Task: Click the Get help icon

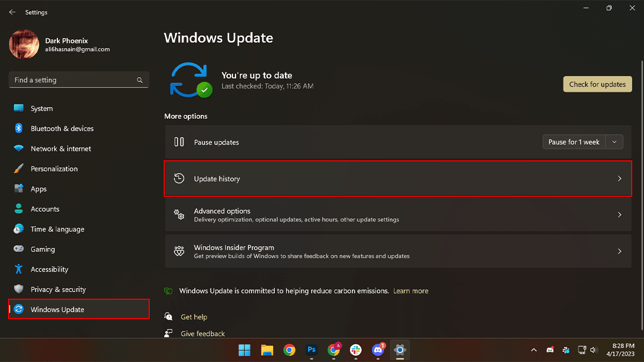Action: tap(169, 317)
